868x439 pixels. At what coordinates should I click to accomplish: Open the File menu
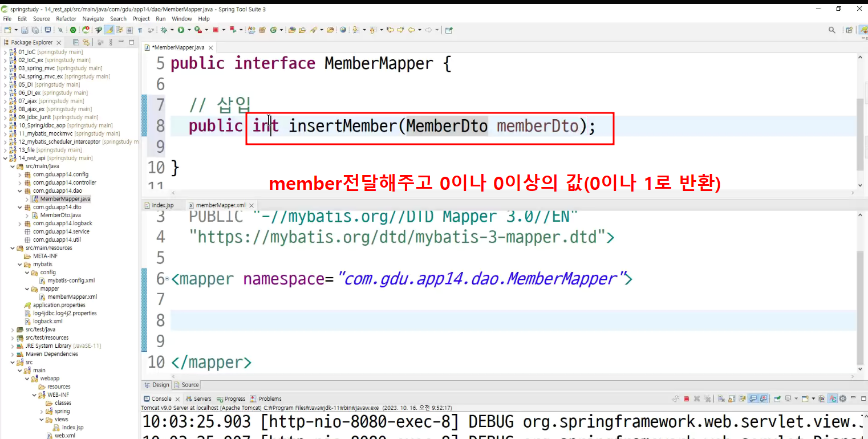point(7,19)
